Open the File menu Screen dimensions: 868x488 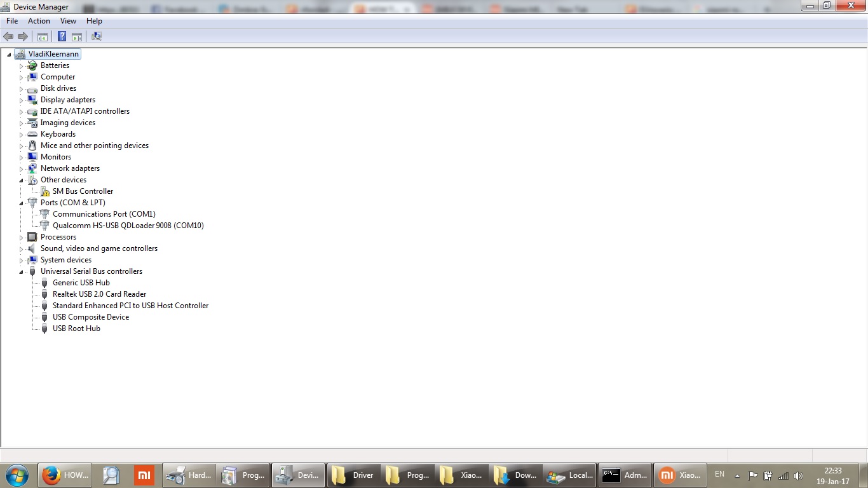tap(12, 21)
